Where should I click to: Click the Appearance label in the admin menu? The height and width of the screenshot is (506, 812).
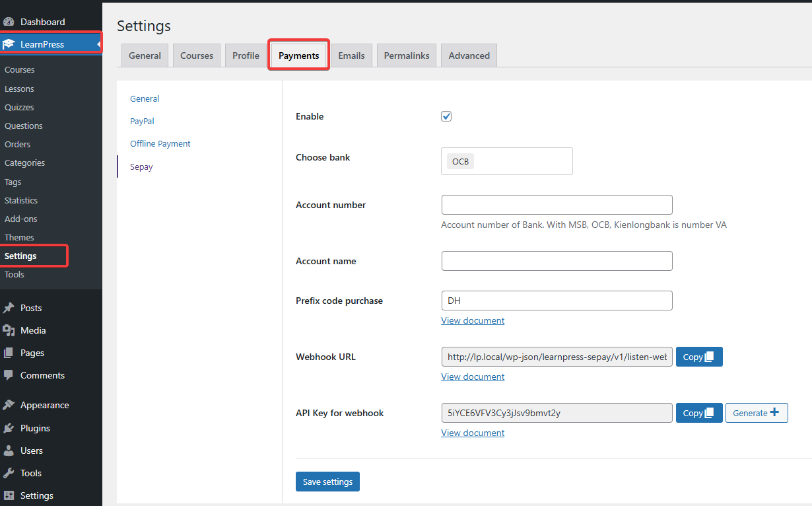(44, 405)
